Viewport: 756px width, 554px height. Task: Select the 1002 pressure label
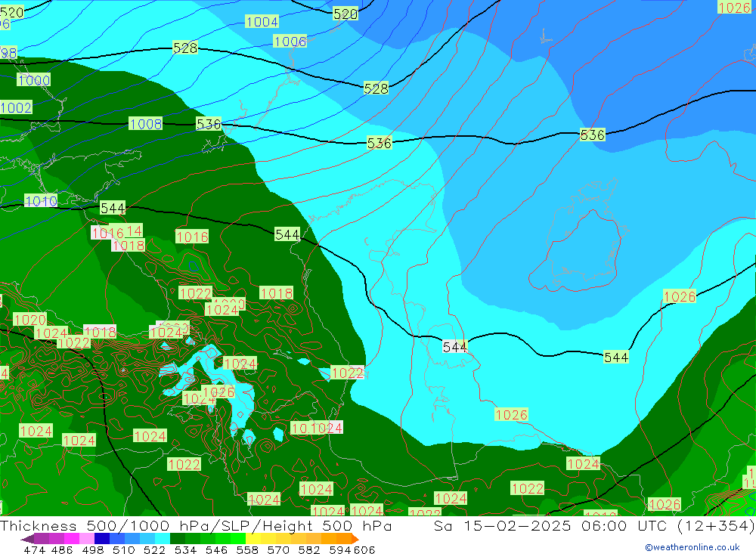(x=16, y=108)
